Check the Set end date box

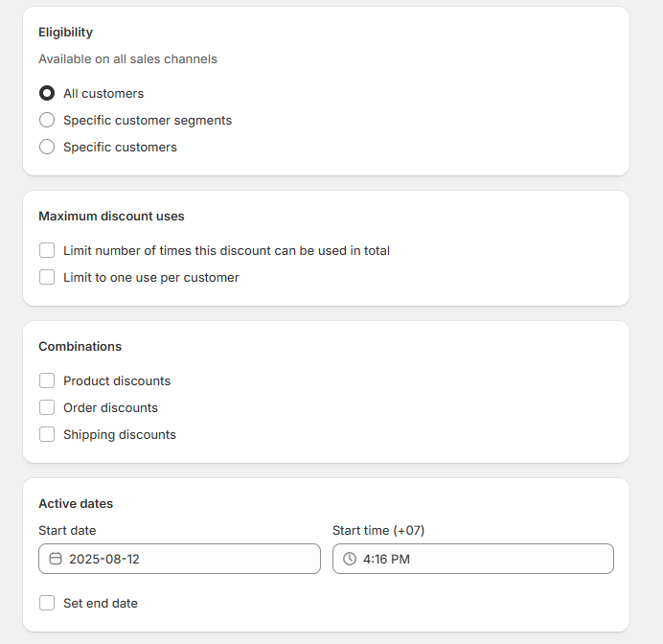pyautogui.click(x=47, y=603)
